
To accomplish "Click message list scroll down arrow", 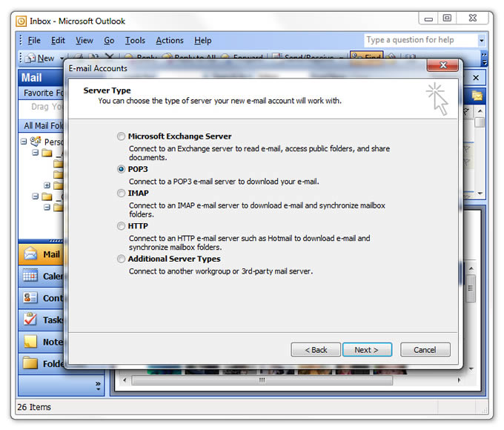I will [480, 193].
